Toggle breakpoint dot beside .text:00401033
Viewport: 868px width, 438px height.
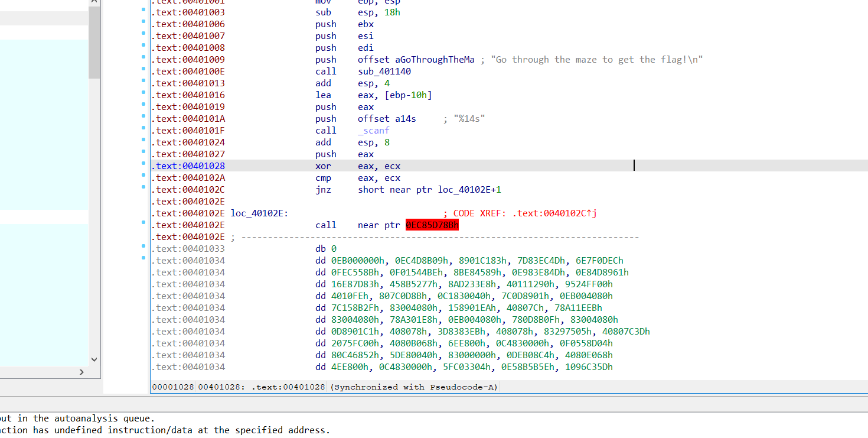coord(143,246)
